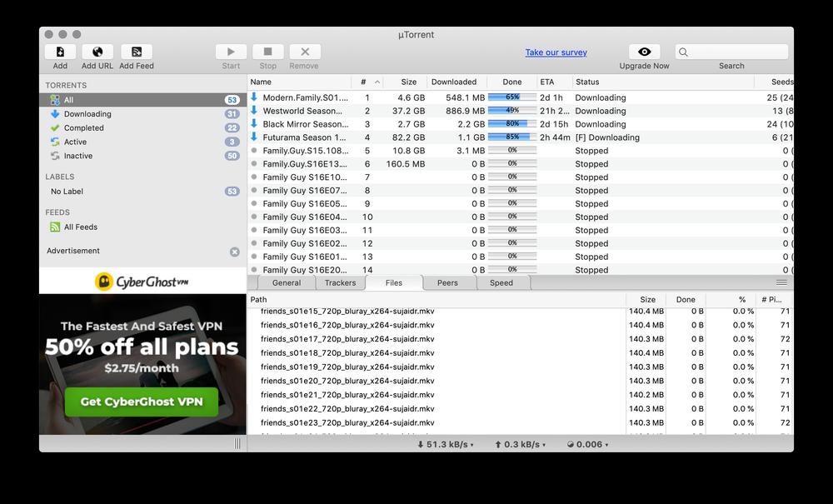Click the download arrow icon for Futurama Season 1

(x=254, y=137)
